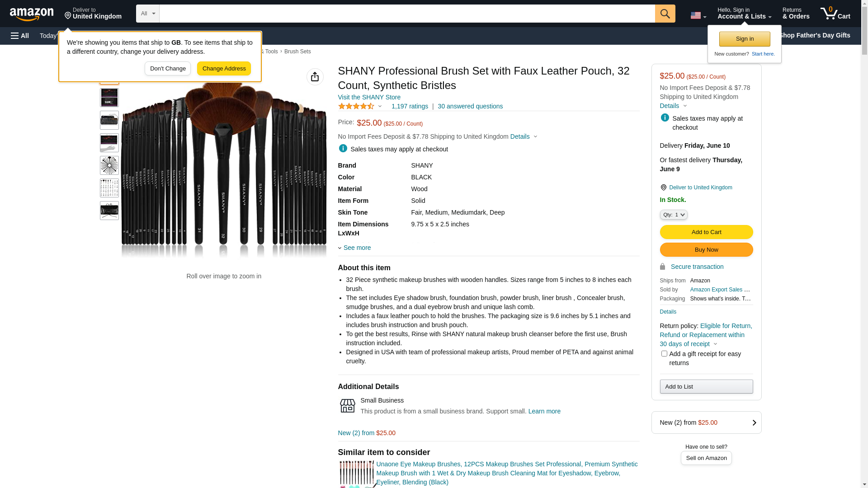This screenshot has height=488, width=868.
Task: Expand New (2) from $25.00 offers
Action: click(x=706, y=422)
